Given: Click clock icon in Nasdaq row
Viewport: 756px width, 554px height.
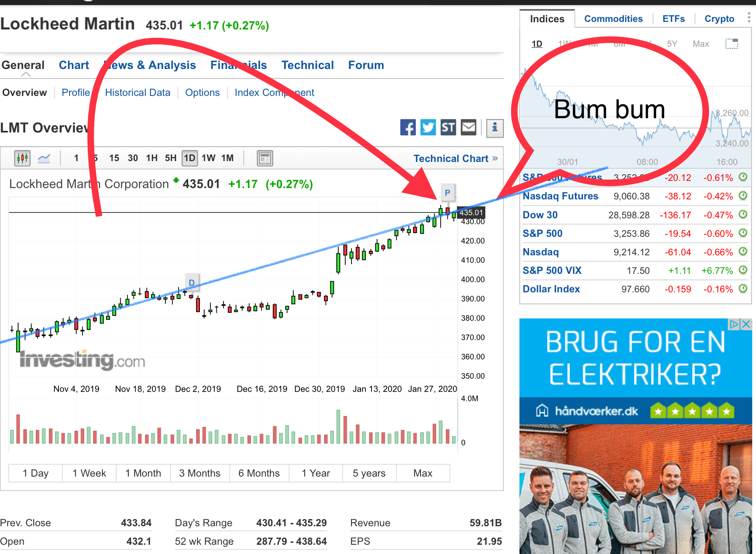Looking at the screenshot, I should (x=743, y=252).
